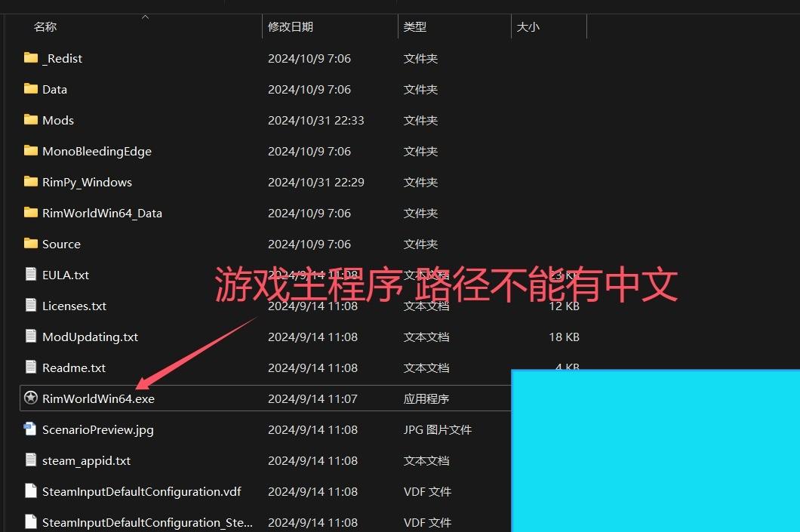800x532 pixels.
Task: Select the Mods folder icon
Action: pyautogui.click(x=31, y=120)
